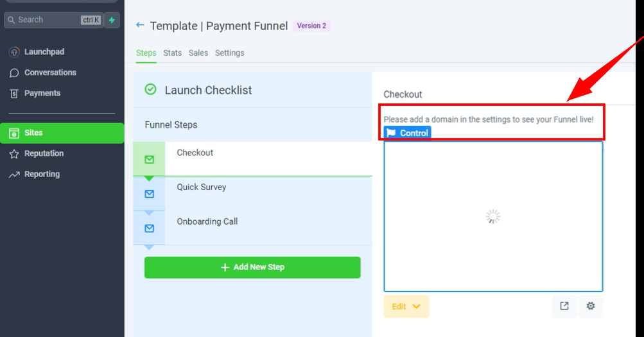Viewport: 644px width, 337px height.
Task: Open Reputation in the sidebar
Action: tap(44, 153)
